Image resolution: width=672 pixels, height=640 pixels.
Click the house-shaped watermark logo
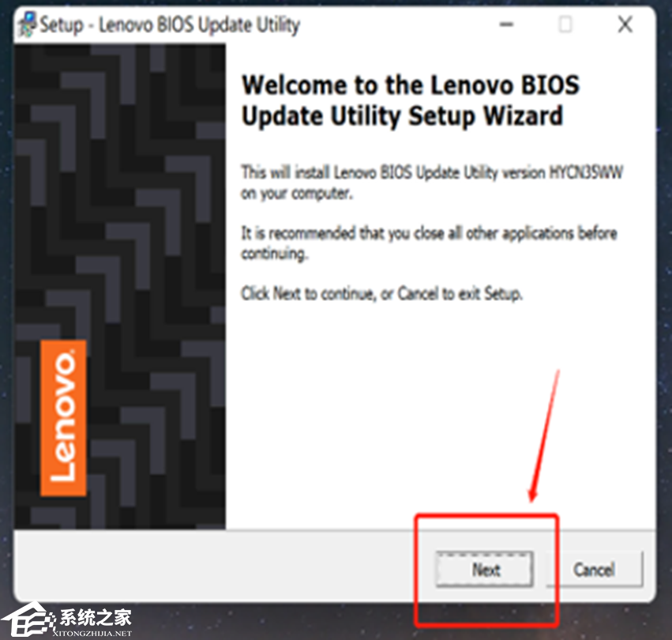click(28, 619)
